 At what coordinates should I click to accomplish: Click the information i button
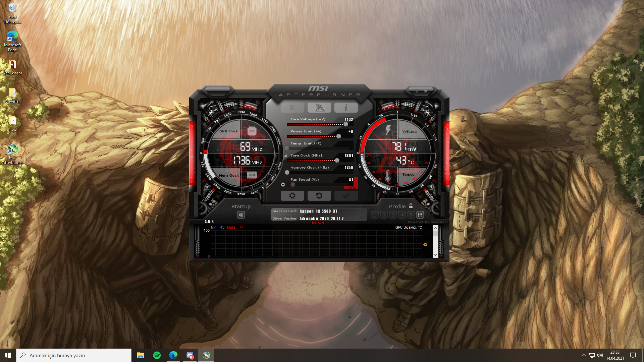[346, 108]
